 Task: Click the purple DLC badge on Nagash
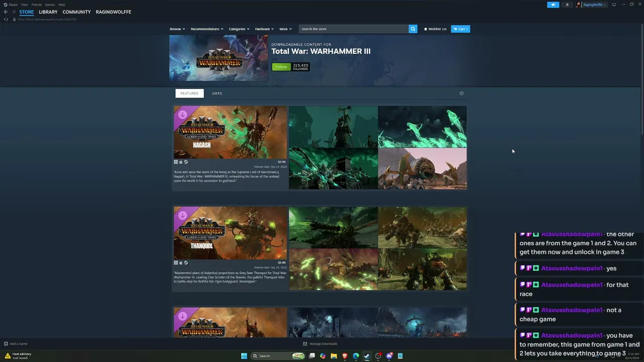coord(183,115)
